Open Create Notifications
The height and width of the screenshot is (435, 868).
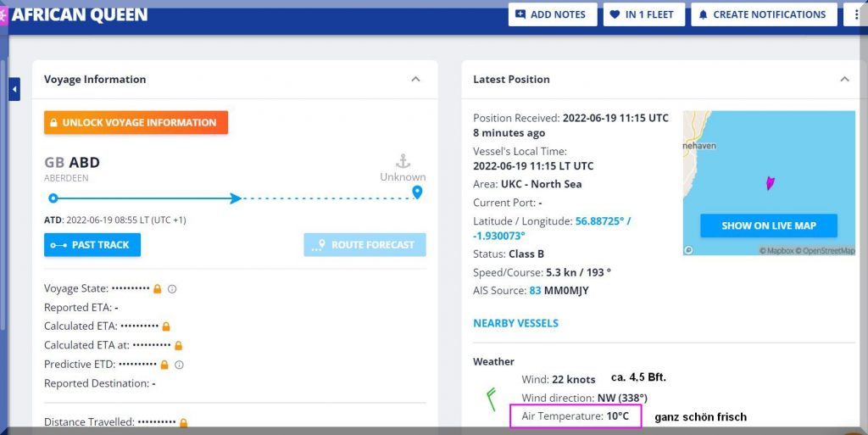tap(764, 14)
